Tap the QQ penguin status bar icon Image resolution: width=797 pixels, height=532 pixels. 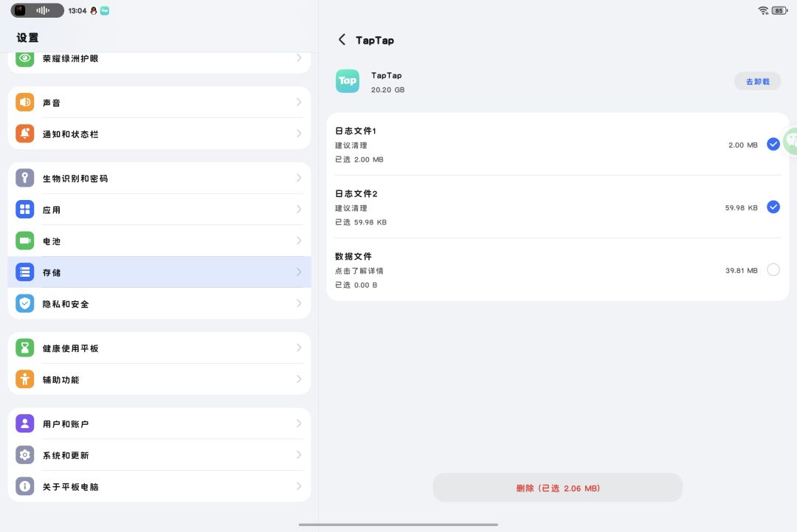pos(94,10)
